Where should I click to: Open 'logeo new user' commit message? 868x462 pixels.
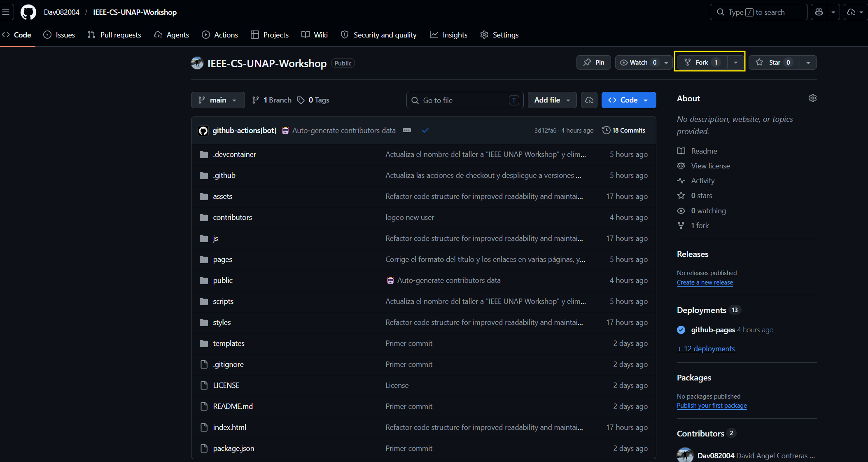click(x=410, y=217)
